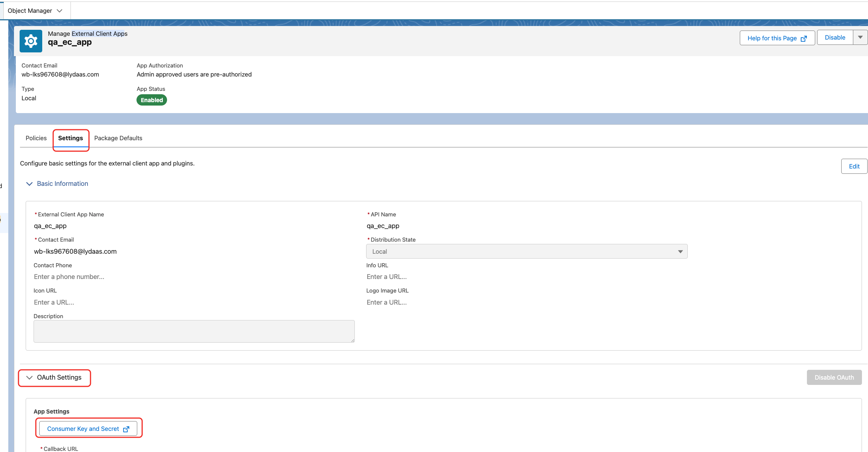Image resolution: width=868 pixels, height=452 pixels.
Task: Open Consumer Key and Secret link
Action: tap(83, 429)
